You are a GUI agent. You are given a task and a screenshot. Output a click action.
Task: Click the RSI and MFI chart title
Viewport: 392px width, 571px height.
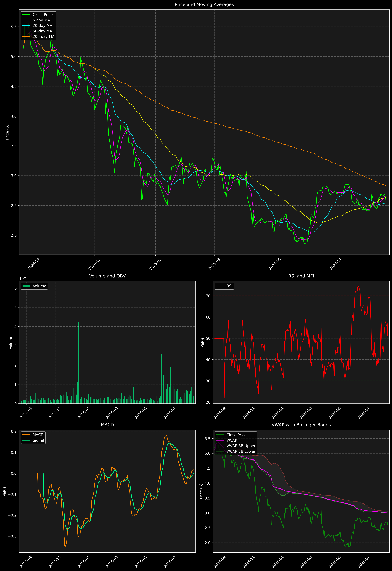[x=301, y=276]
